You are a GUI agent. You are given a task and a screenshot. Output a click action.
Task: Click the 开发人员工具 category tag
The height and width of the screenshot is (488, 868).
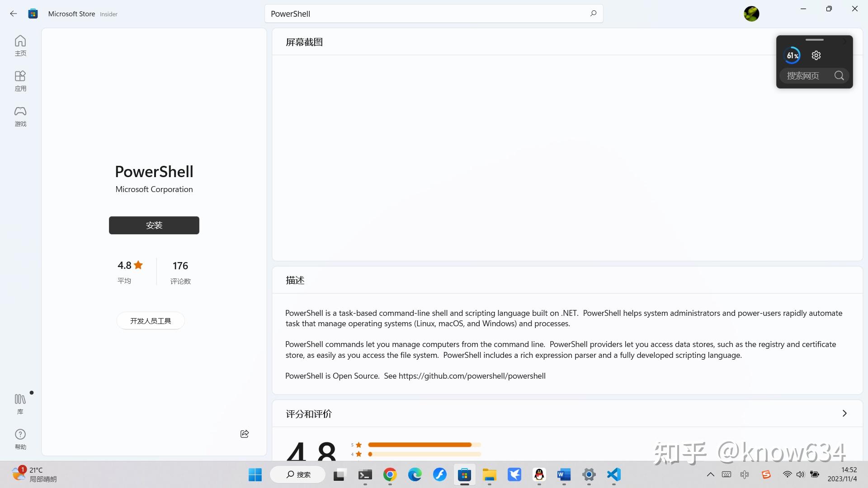(x=151, y=321)
